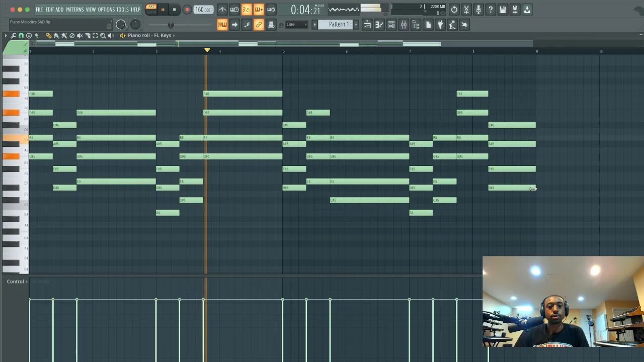Open the Channel rack icon
Viewport: 644px width, 362px height.
click(391, 25)
